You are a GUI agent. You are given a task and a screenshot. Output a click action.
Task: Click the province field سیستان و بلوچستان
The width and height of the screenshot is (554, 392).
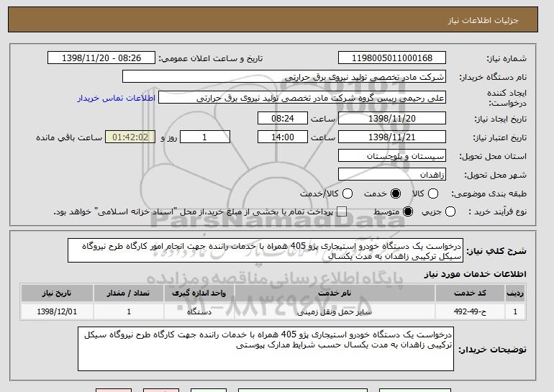pos(392,156)
